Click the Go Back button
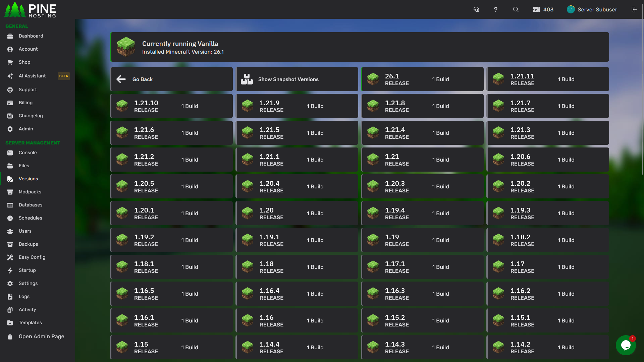644x362 pixels. tap(171, 79)
